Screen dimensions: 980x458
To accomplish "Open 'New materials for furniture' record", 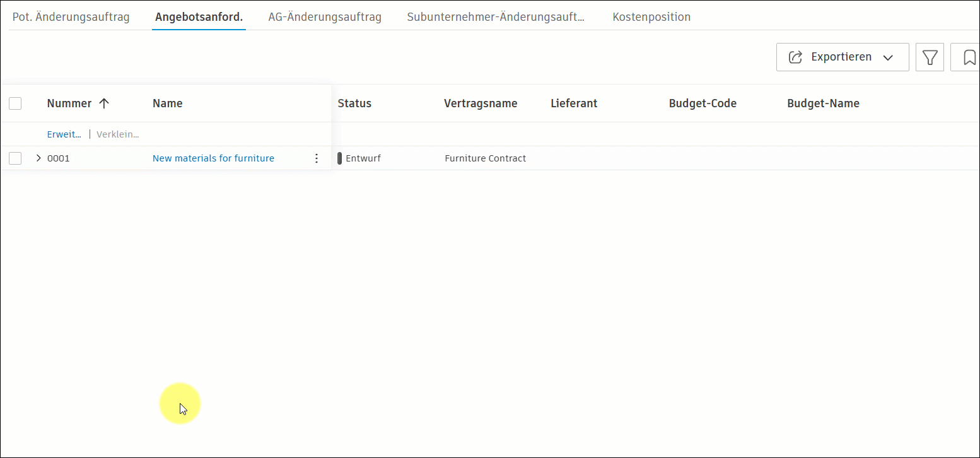I will point(213,158).
